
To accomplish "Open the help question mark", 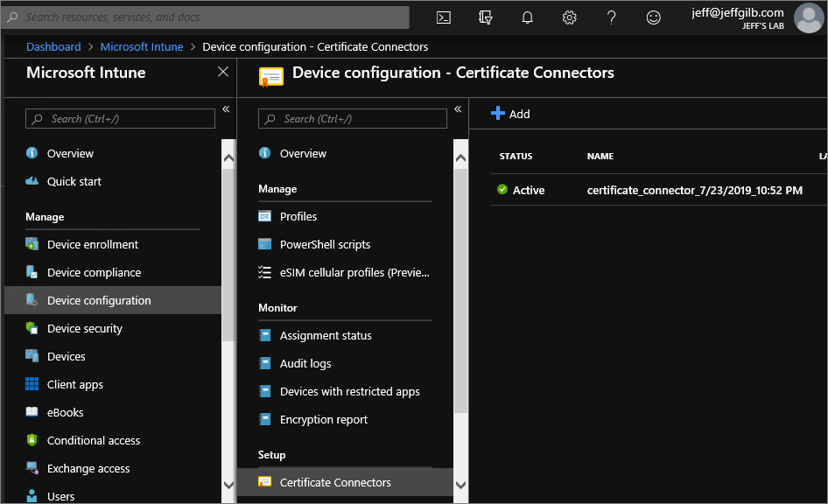I will (x=612, y=17).
